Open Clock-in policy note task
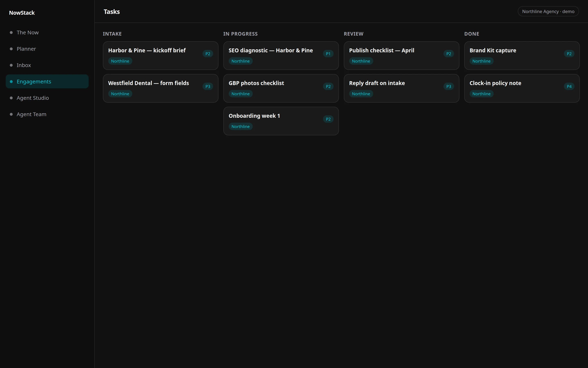588x368 pixels. [x=522, y=88]
